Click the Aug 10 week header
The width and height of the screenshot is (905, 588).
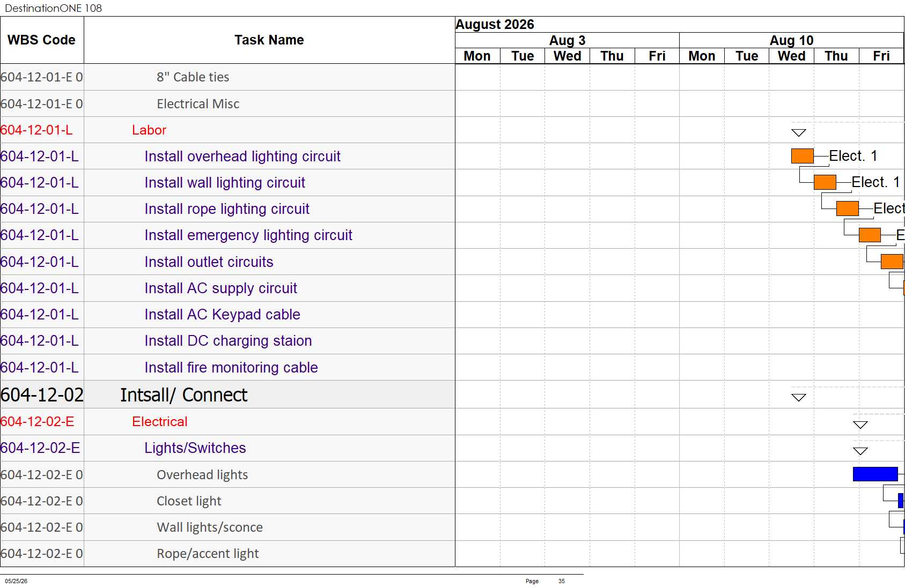[x=792, y=41]
